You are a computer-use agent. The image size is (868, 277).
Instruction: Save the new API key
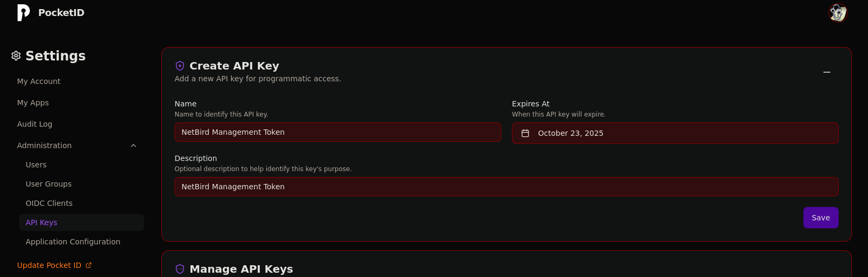(x=820, y=218)
